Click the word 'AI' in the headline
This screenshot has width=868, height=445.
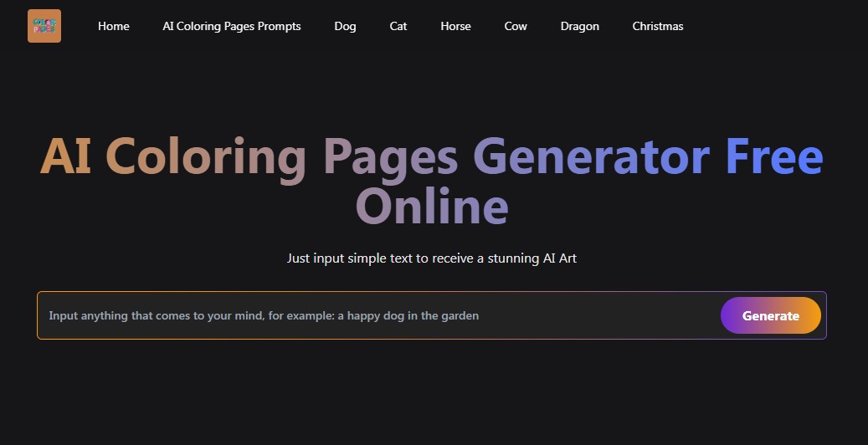[x=65, y=156]
